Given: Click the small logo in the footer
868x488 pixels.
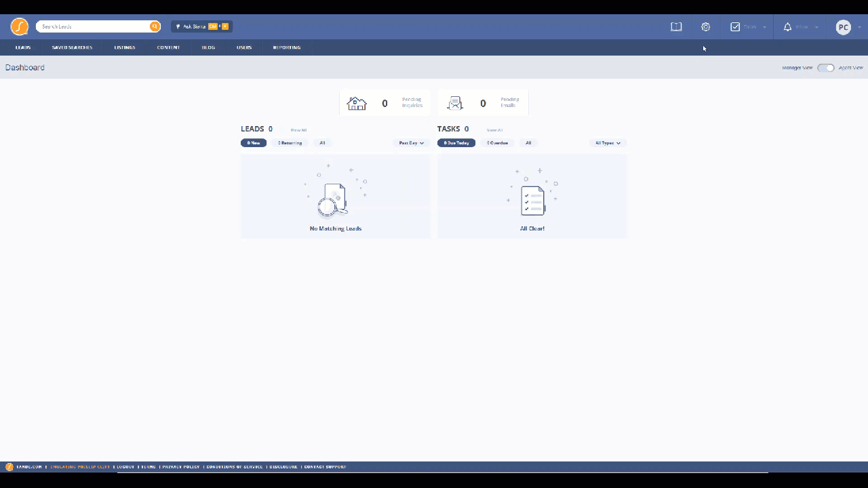Looking at the screenshot, I should point(9,466).
